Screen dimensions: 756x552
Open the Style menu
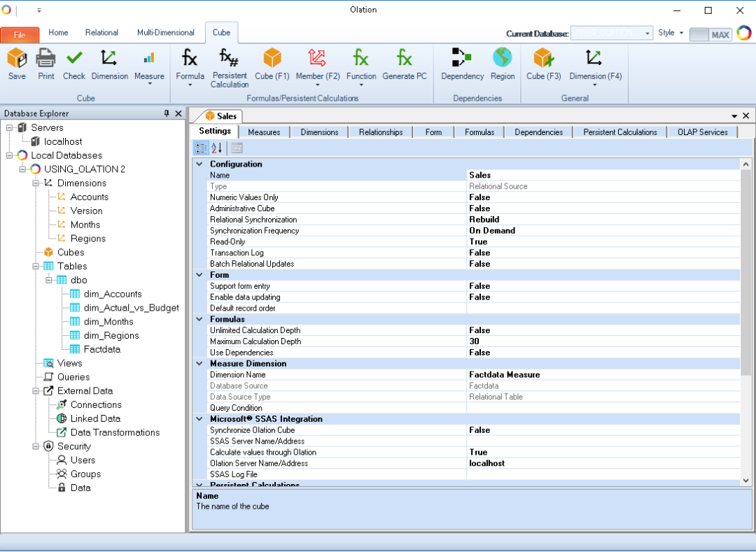pyautogui.click(x=671, y=33)
